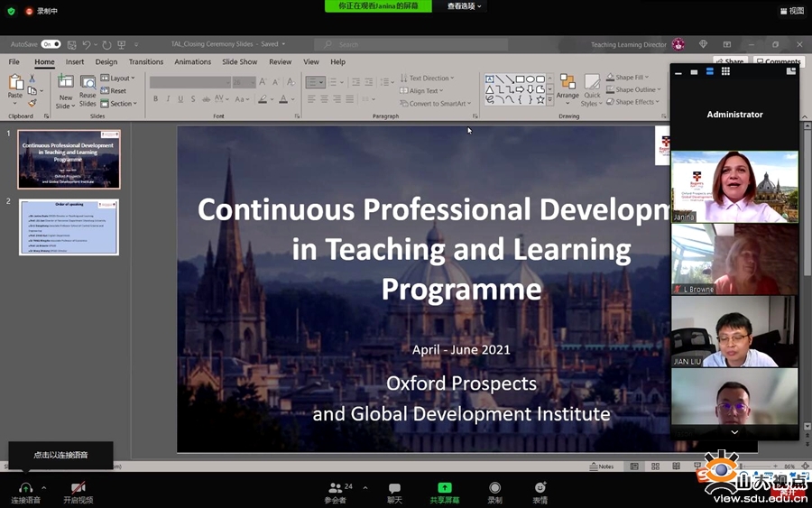This screenshot has width=812, height=508.
Task: Switch to the Design tab
Action: (x=106, y=61)
